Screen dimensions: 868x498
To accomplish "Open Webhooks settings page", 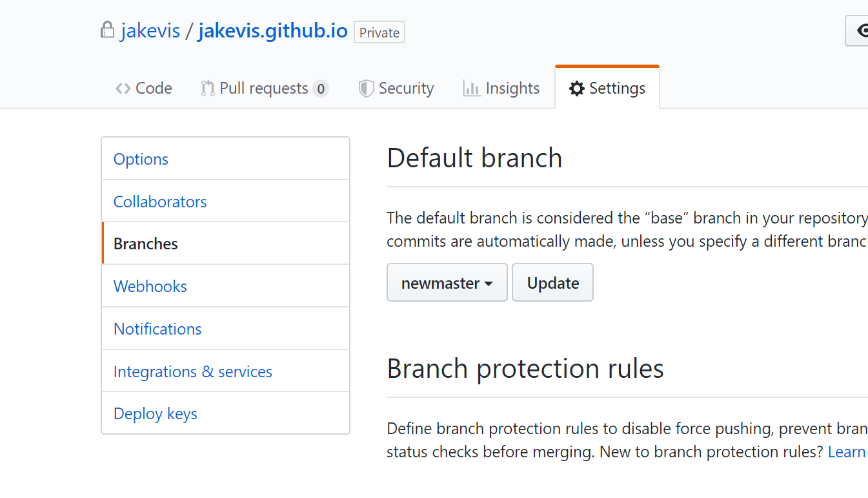I will (225, 286).
